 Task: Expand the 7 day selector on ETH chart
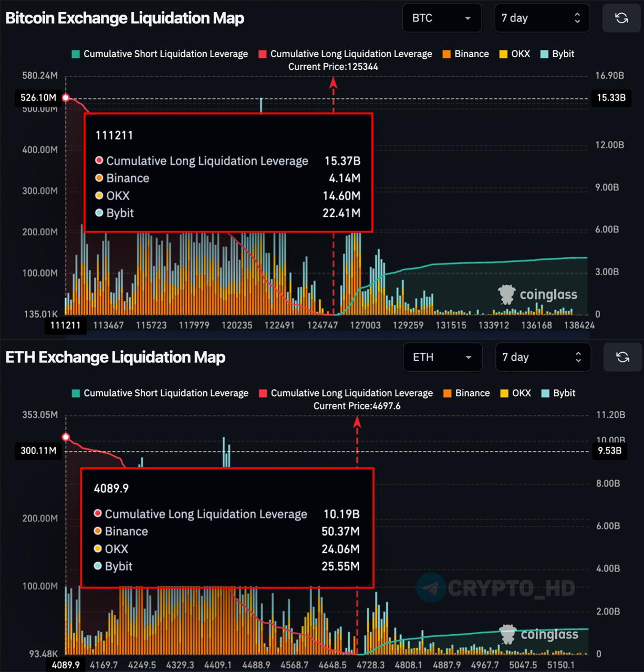click(543, 358)
